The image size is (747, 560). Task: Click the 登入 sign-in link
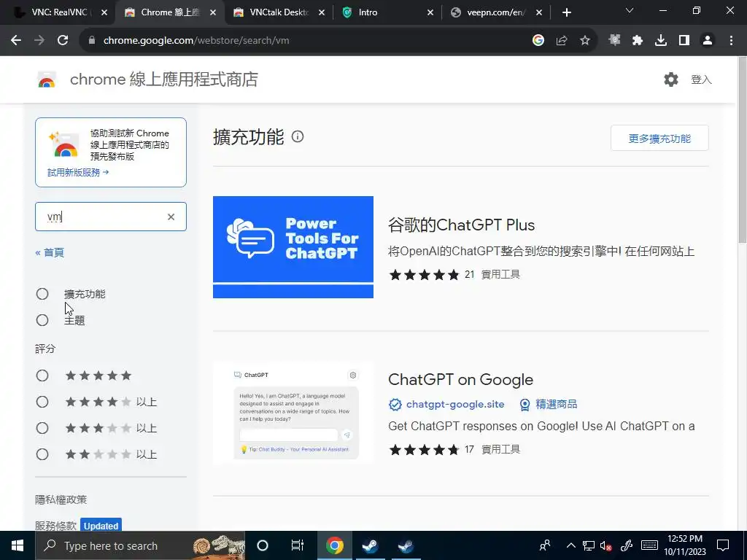pyautogui.click(x=701, y=79)
